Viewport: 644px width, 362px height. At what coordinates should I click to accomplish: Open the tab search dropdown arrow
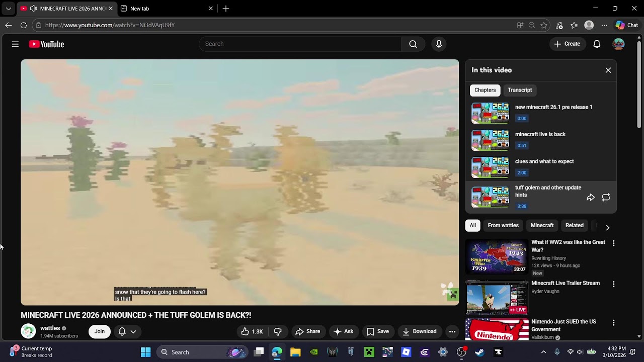(8, 9)
